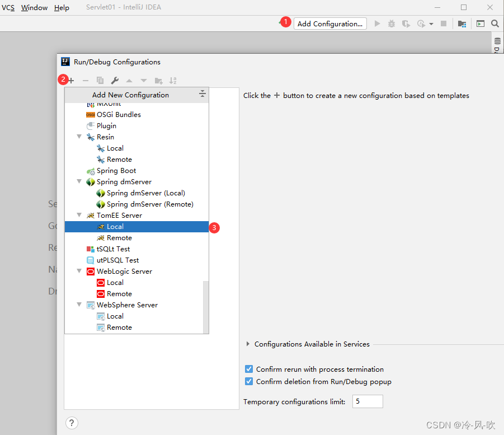Click the plus Add New Configuration icon

click(71, 81)
